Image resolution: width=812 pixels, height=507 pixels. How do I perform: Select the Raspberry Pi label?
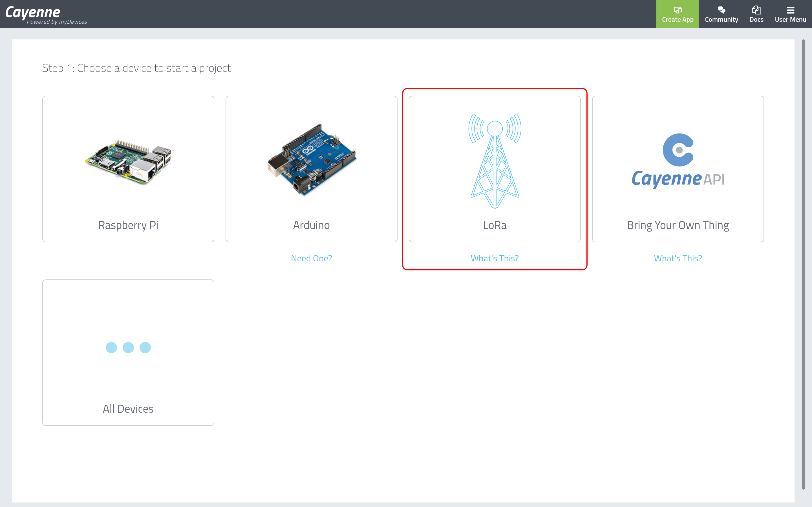click(128, 225)
